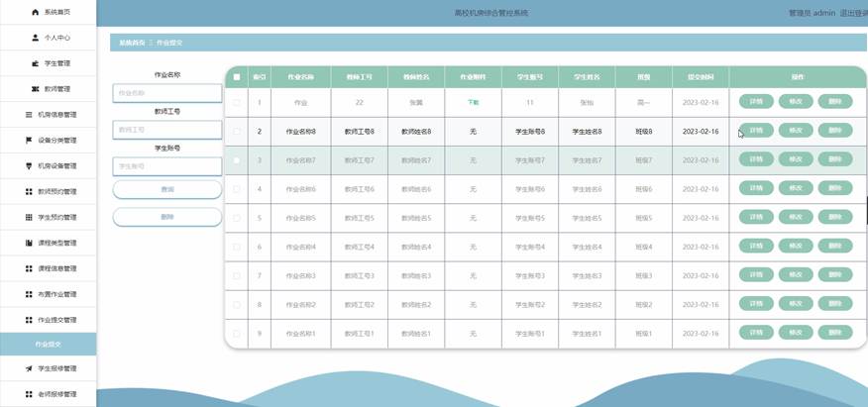Go to 系统首页 via the breadcrumb
This screenshot has height=407, width=868.
(x=132, y=43)
